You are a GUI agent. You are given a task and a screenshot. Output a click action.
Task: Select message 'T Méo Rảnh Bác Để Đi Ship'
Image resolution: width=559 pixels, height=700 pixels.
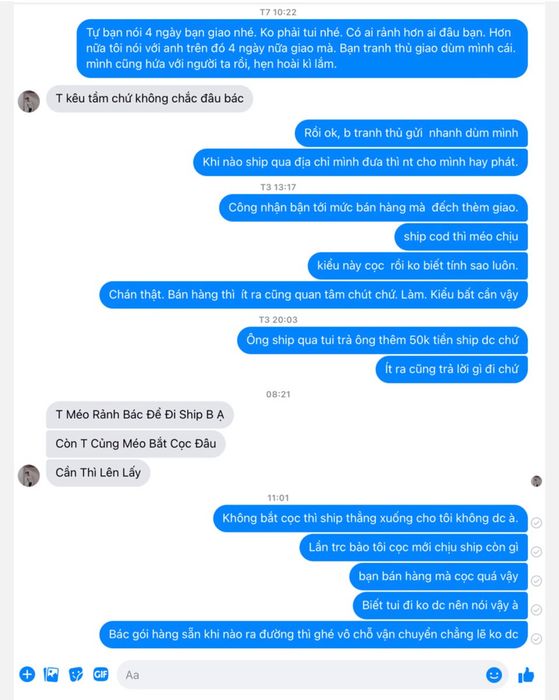(140, 414)
